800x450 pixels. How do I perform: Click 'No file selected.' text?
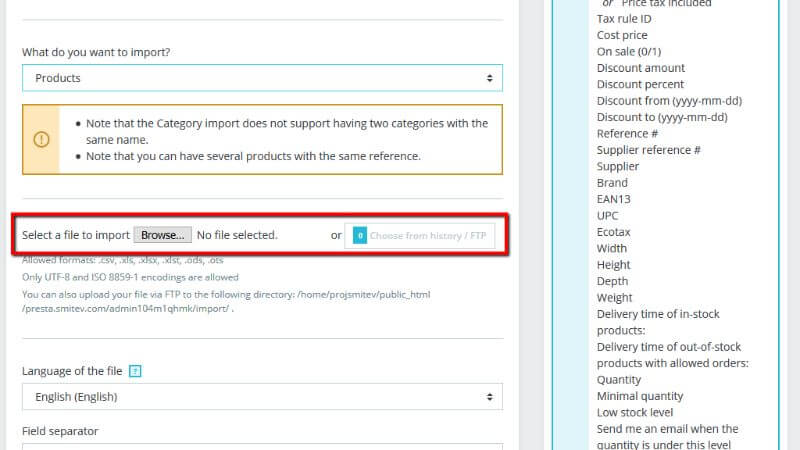[237, 235]
